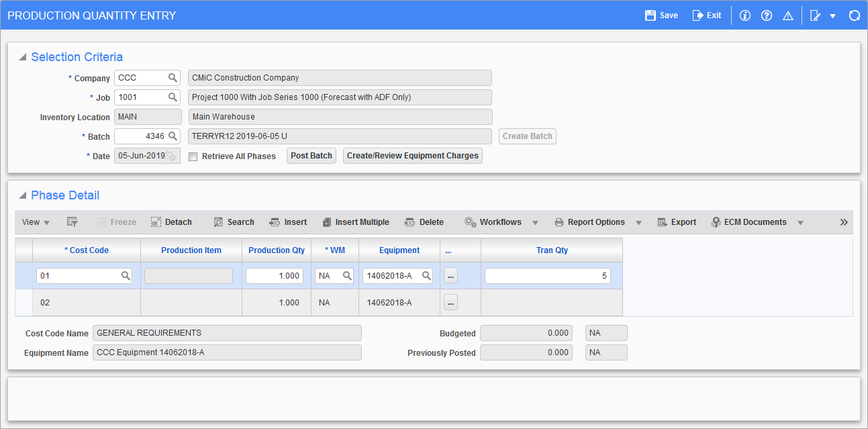This screenshot has width=868, height=429.
Task: Open help using the question mark icon
Action: tap(766, 15)
